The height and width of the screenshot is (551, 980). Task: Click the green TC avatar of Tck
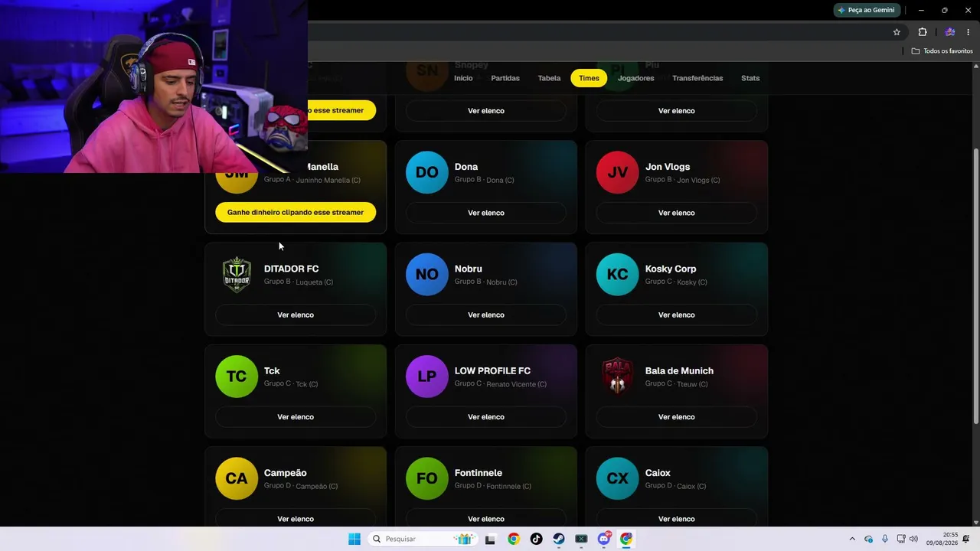[237, 377]
